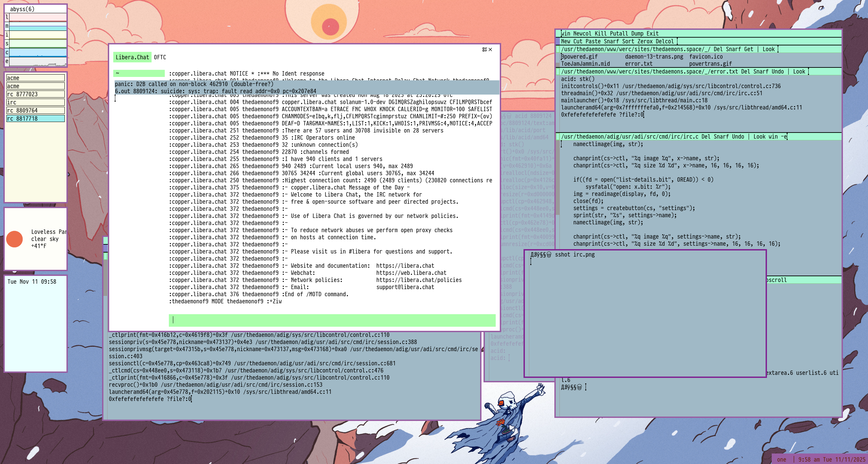Click Del in the error.txt window tag
This screenshot has width=868, height=464.
pyautogui.click(x=745, y=72)
